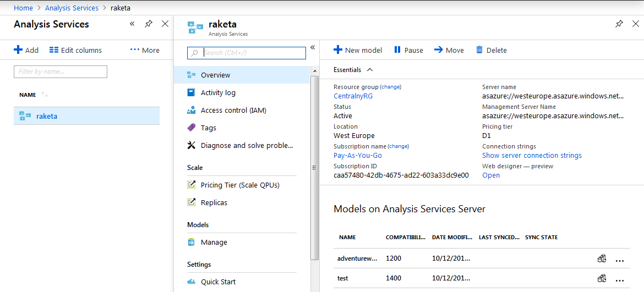Image resolution: width=644 pixels, height=292 pixels.
Task: Collapse the Analysis Services blade chevrons
Action: (x=132, y=24)
